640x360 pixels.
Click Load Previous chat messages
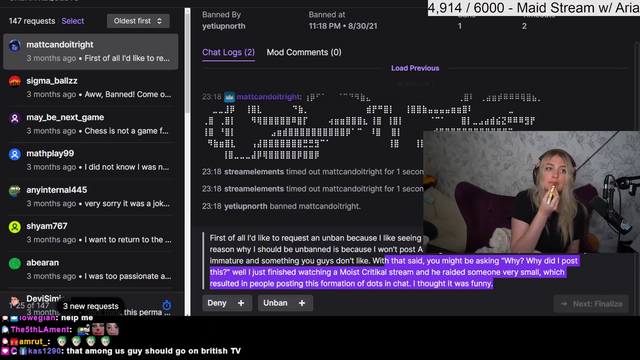[x=415, y=68]
